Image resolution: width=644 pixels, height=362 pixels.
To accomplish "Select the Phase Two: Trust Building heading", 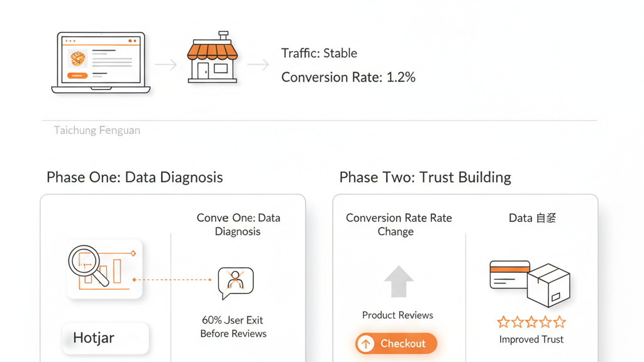I will [425, 177].
